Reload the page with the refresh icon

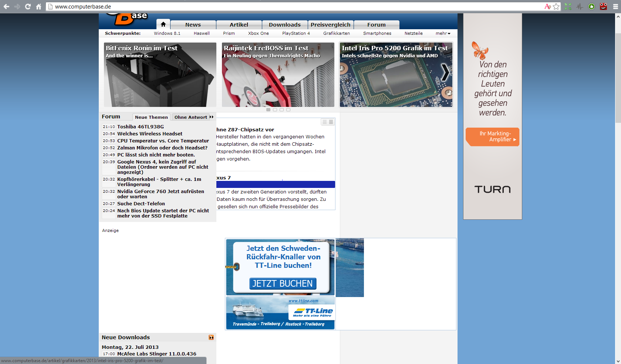(28, 7)
